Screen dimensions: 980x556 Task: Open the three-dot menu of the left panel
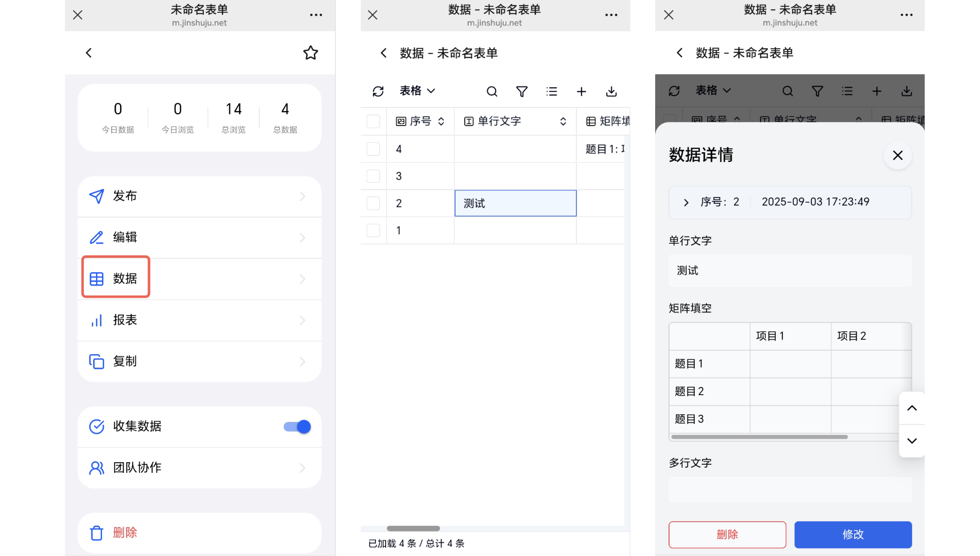coord(315,15)
